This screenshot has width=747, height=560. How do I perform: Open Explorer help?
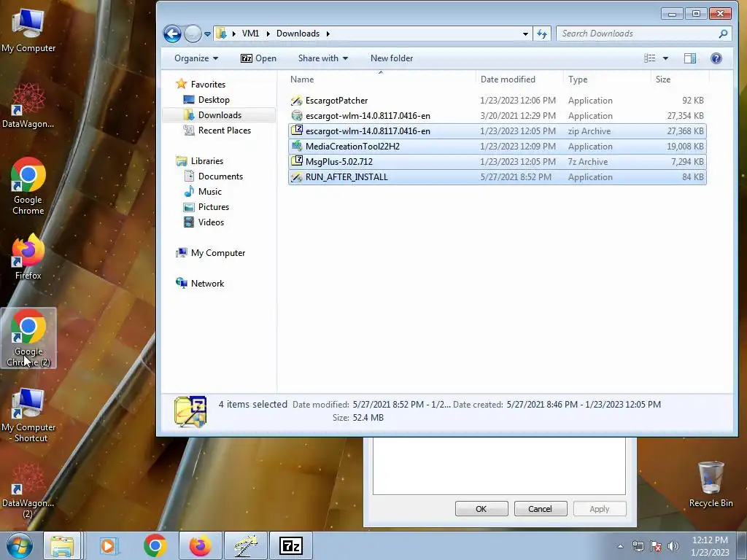716,58
